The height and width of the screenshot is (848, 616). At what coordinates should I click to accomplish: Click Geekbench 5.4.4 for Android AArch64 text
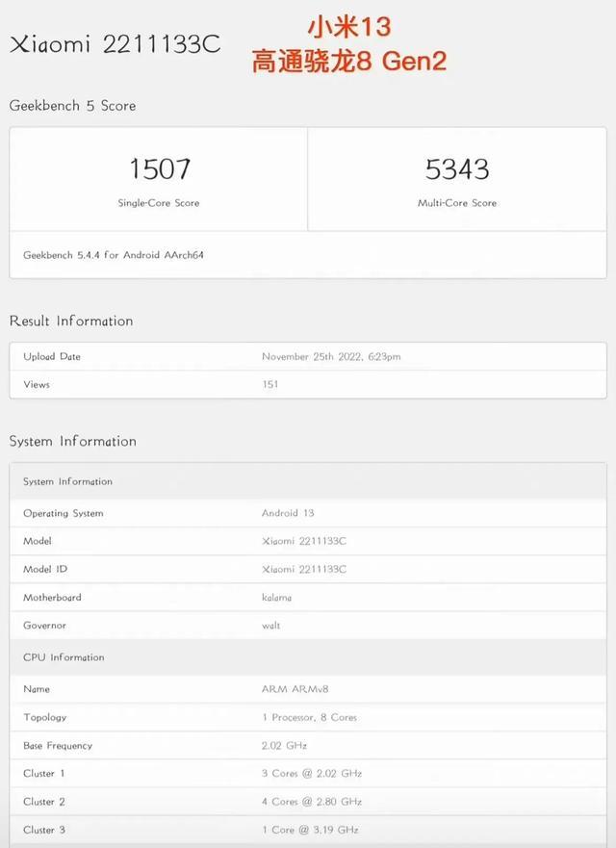tap(114, 255)
